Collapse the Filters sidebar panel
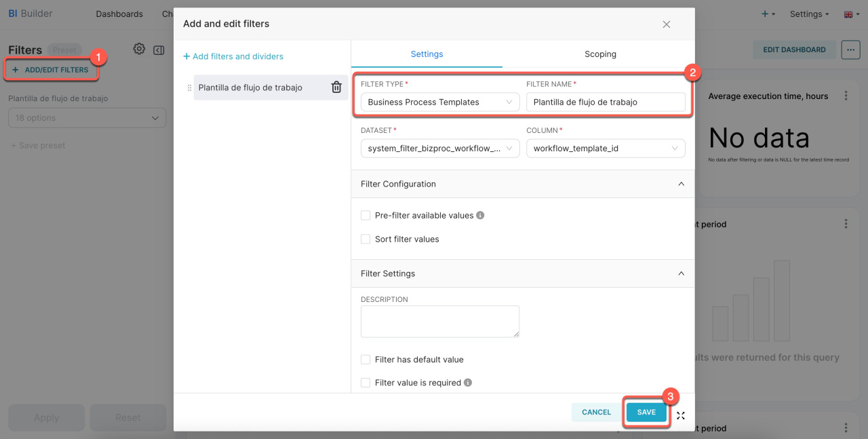868x439 pixels. point(159,50)
